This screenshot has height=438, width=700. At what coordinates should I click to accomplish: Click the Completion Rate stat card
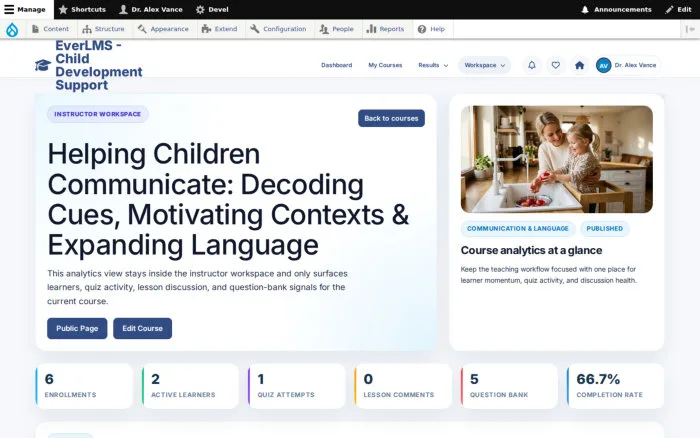[x=616, y=386]
